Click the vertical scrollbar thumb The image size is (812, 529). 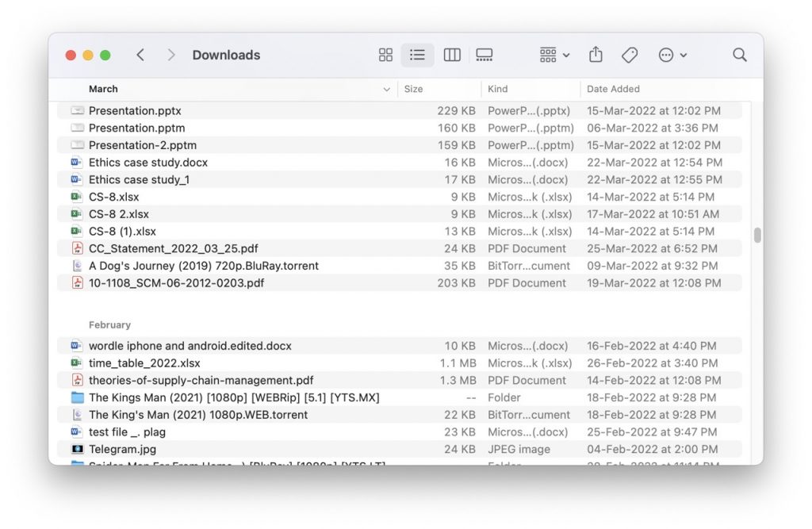[x=757, y=235]
